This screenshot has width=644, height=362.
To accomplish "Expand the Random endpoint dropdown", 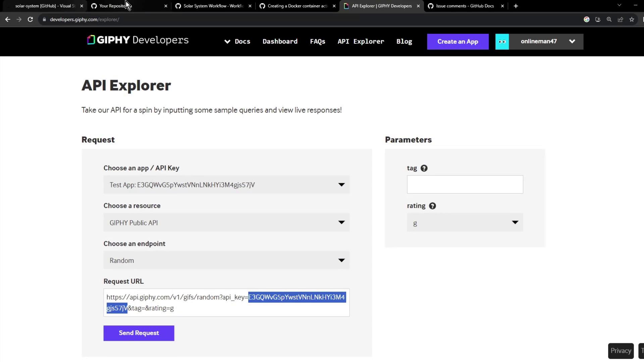I will [x=226, y=260].
